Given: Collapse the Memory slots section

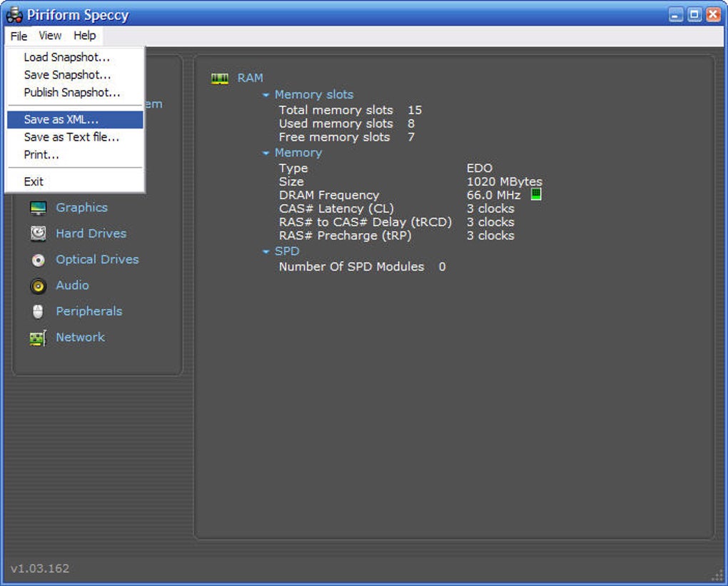Looking at the screenshot, I should (266, 95).
